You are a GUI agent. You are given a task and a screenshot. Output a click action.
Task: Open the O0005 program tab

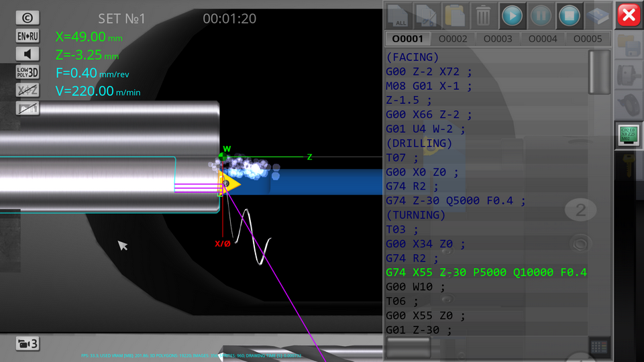click(588, 39)
